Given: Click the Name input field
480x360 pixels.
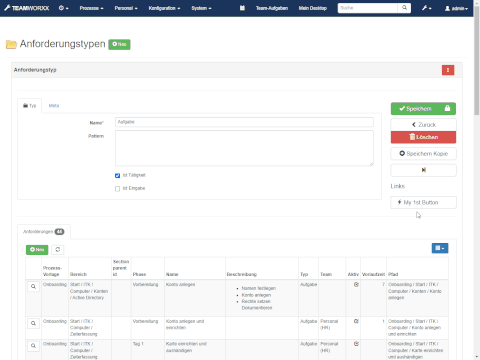Looking at the screenshot, I should 244,122.
